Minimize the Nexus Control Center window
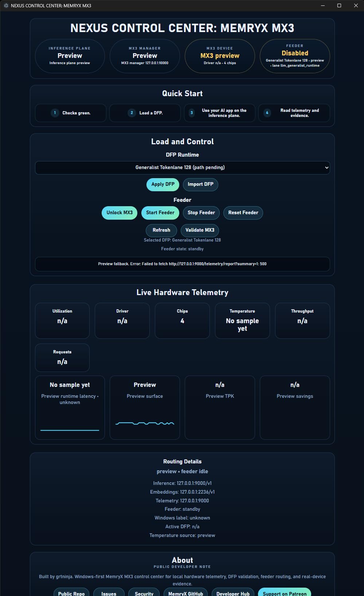 (322, 5)
